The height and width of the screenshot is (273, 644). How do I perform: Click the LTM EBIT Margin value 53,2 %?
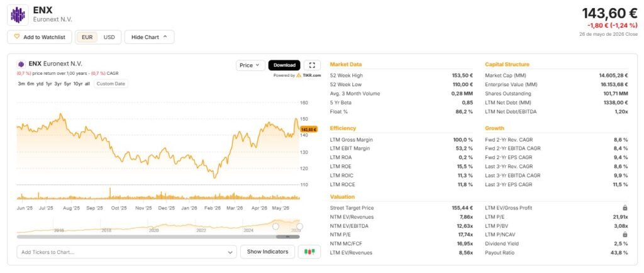point(465,148)
